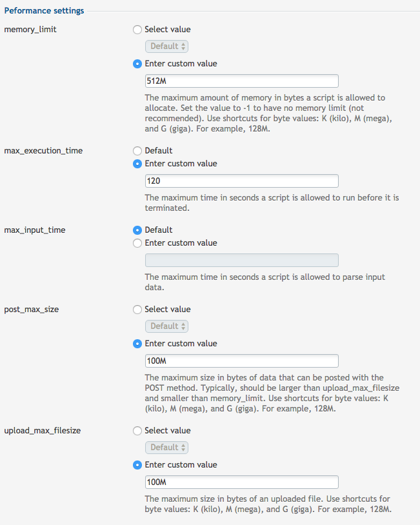Click the max_input_time setting label
This screenshot has height=525, width=420.
click(x=35, y=230)
